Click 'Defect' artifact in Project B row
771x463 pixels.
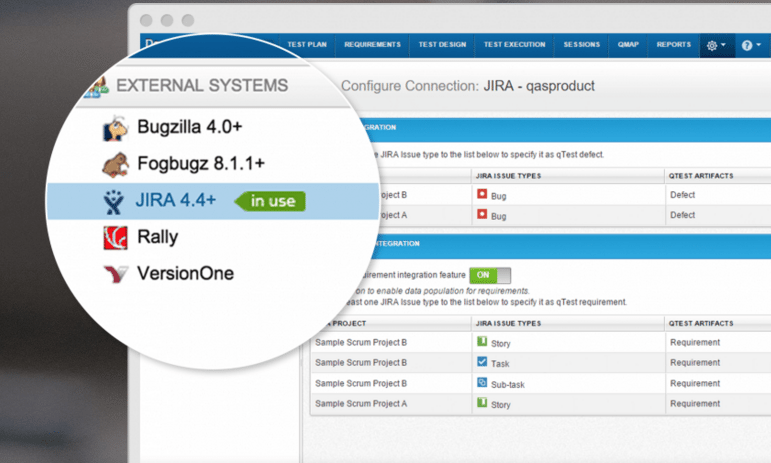click(682, 195)
